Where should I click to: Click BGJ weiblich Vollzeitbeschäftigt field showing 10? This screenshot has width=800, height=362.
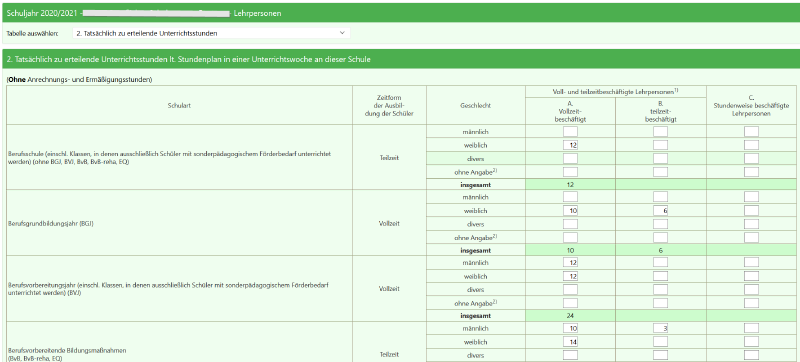click(x=570, y=210)
